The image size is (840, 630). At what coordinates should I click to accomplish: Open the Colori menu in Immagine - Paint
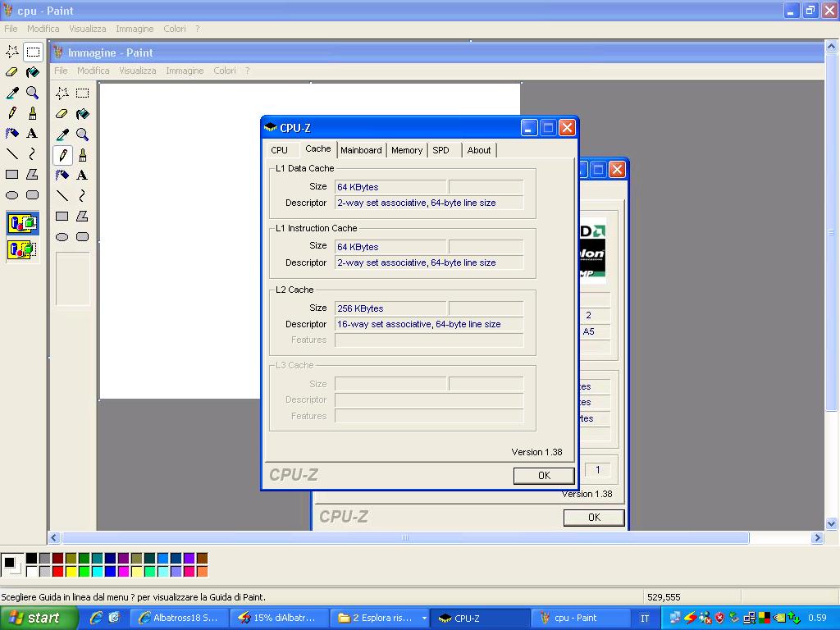225,71
